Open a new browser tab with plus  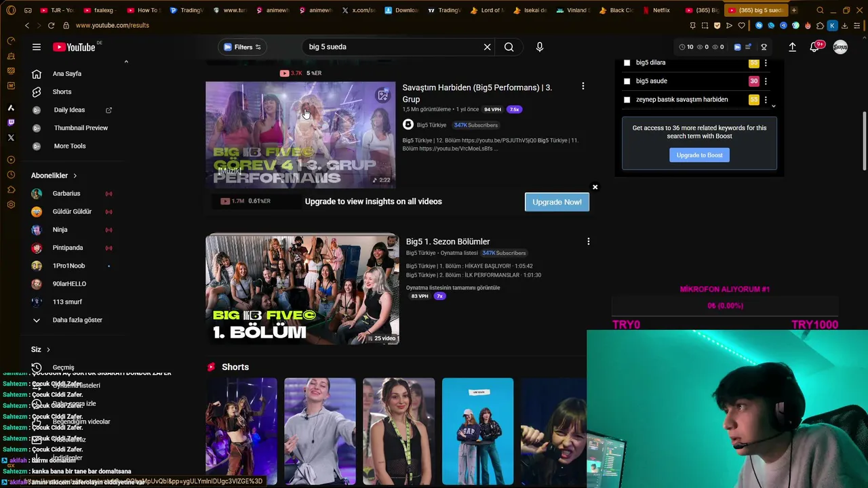tap(794, 10)
